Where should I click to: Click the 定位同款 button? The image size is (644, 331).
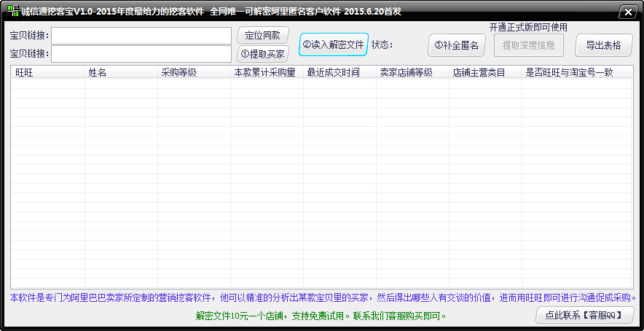[263, 36]
